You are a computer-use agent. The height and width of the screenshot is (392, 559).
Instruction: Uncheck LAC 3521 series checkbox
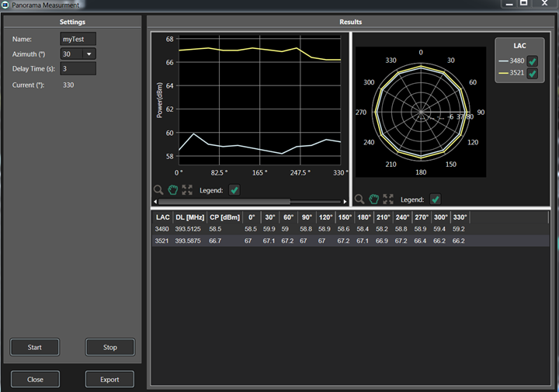point(533,74)
